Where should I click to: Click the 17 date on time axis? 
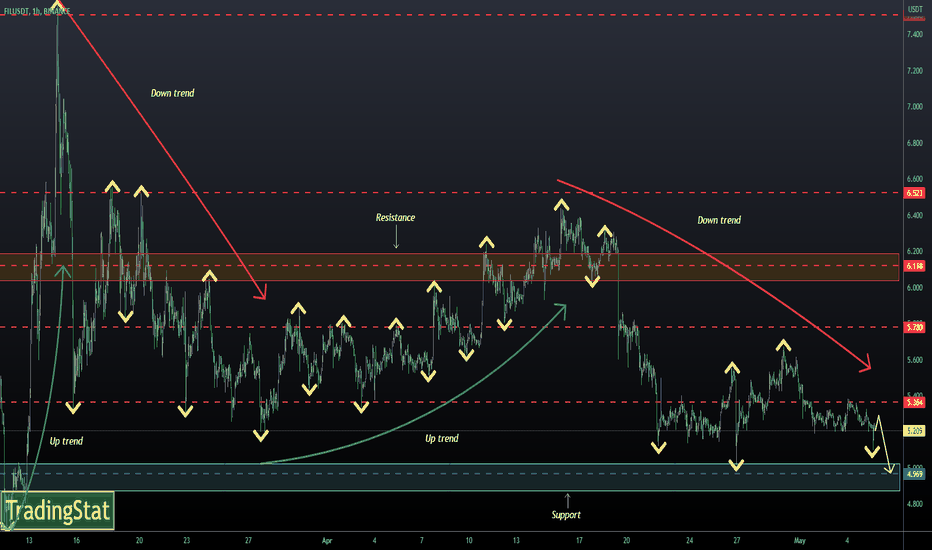point(579,540)
